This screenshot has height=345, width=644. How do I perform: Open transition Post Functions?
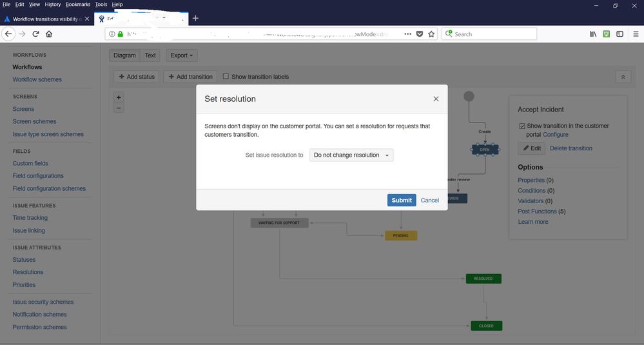pyautogui.click(x=537, y=212)
